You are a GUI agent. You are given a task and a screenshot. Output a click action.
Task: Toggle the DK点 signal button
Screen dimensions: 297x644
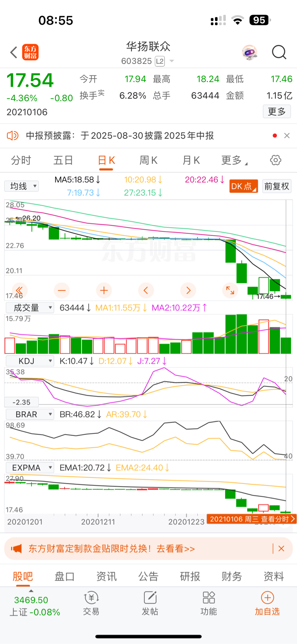244,186
